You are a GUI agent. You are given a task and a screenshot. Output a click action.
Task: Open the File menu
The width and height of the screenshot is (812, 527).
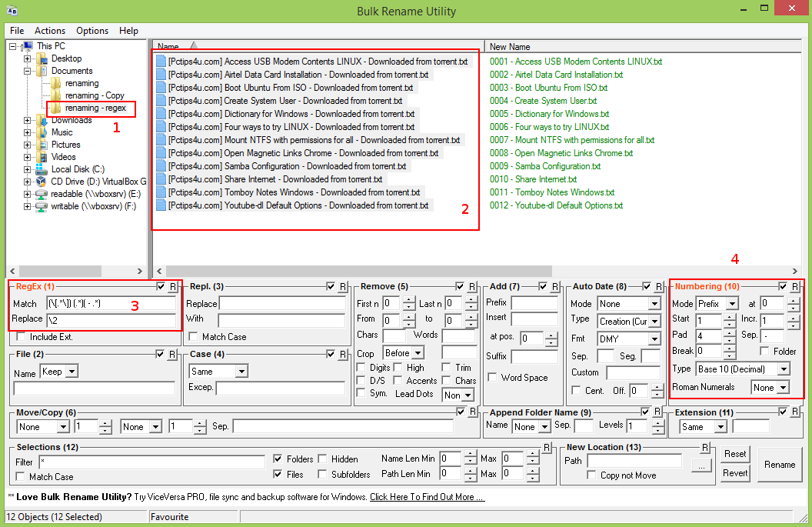point(17,31)
